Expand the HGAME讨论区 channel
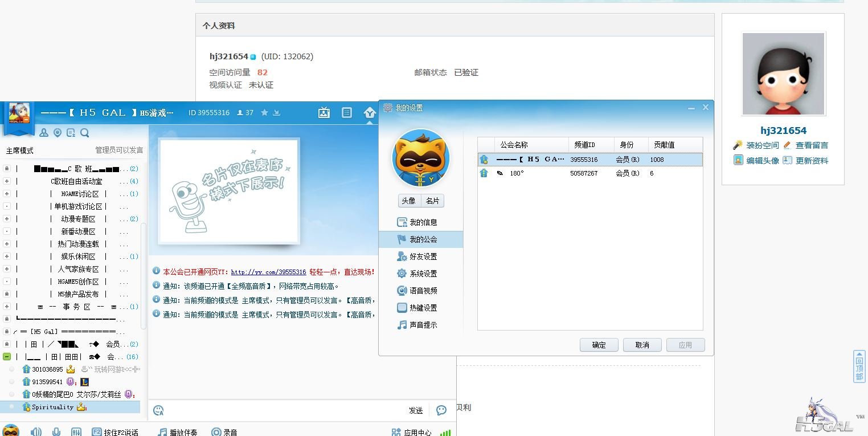Screen dimensions: 868x436 pos(7,194)
